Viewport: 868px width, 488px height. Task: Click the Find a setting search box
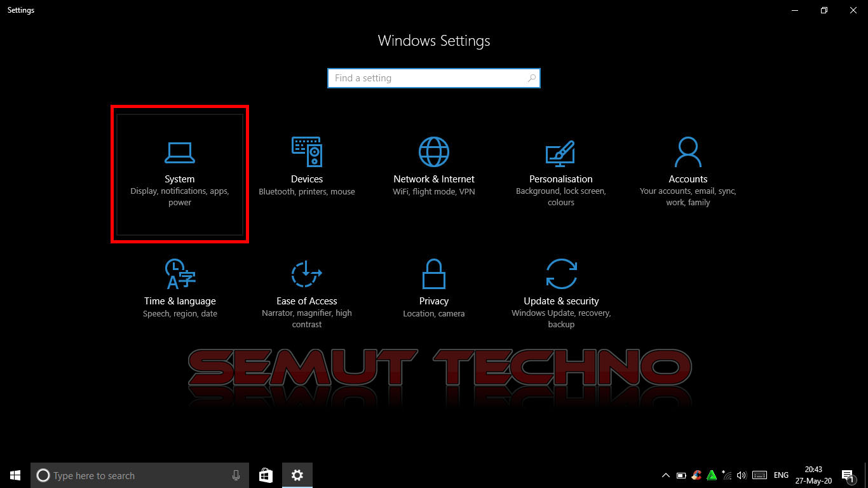click(x=434, y=78)
